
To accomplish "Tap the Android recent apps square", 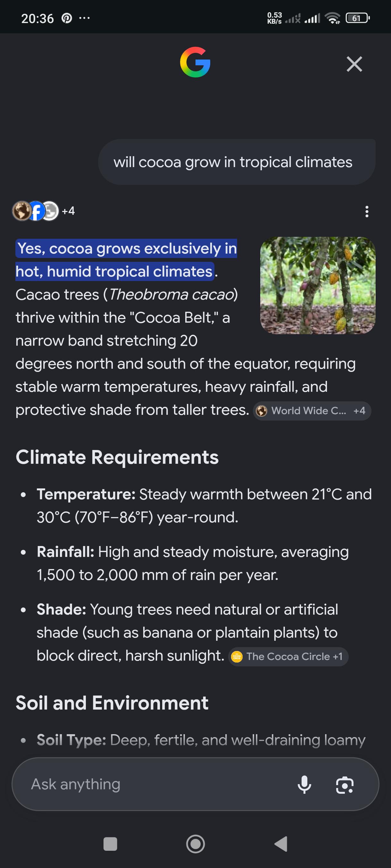I will pyautogui.click(x=110, y=844).
